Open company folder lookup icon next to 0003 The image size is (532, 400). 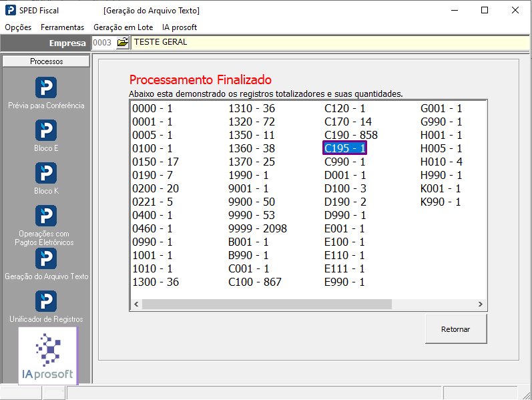[122, 43]
